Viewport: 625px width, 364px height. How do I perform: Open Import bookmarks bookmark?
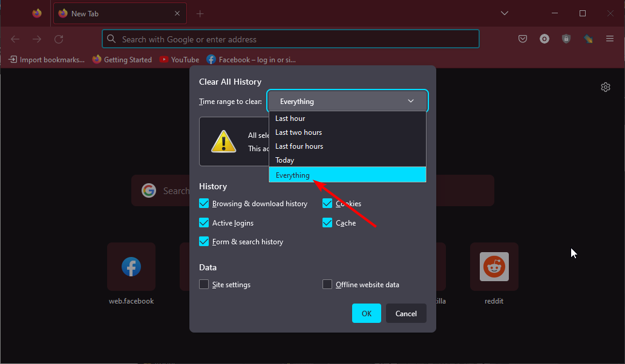pos(47,60)
